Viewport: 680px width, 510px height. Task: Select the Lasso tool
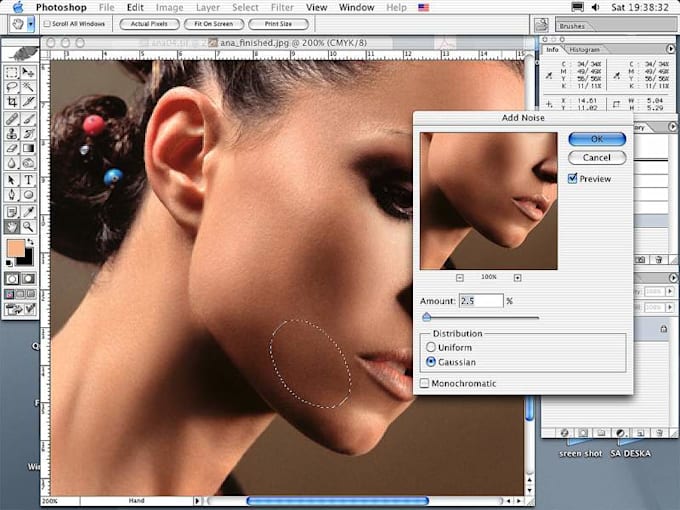coord(11,88)
